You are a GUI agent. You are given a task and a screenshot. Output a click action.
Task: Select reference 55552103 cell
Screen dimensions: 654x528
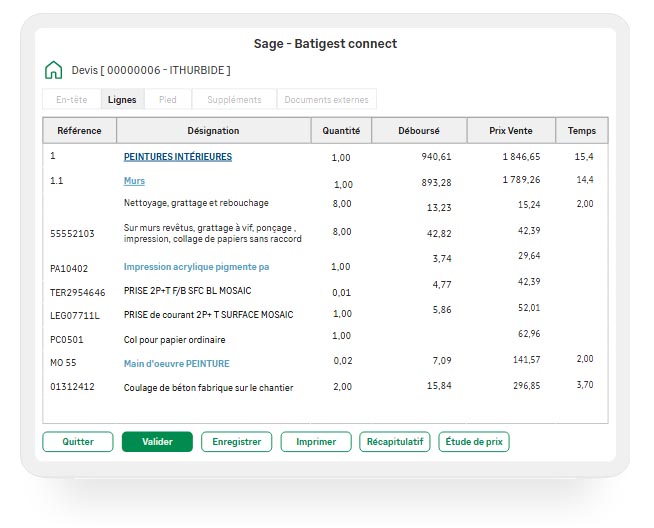tap(72, 234)
